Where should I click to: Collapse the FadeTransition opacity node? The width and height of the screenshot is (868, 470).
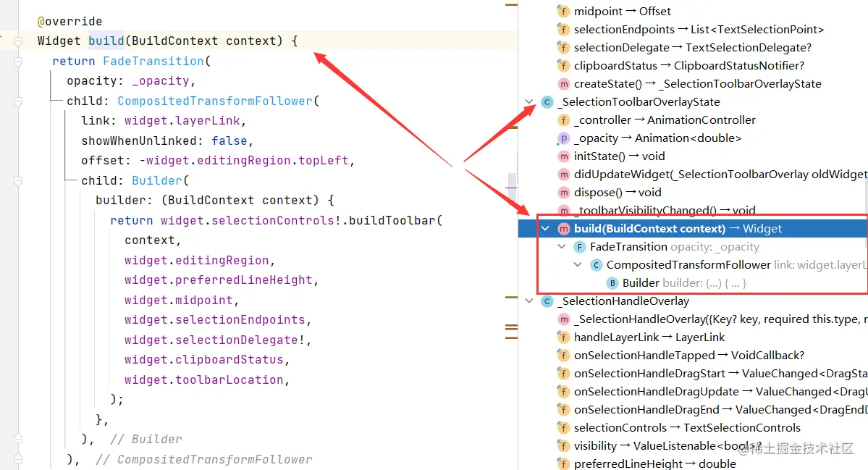pyautogui.click(x=562, y=246)
